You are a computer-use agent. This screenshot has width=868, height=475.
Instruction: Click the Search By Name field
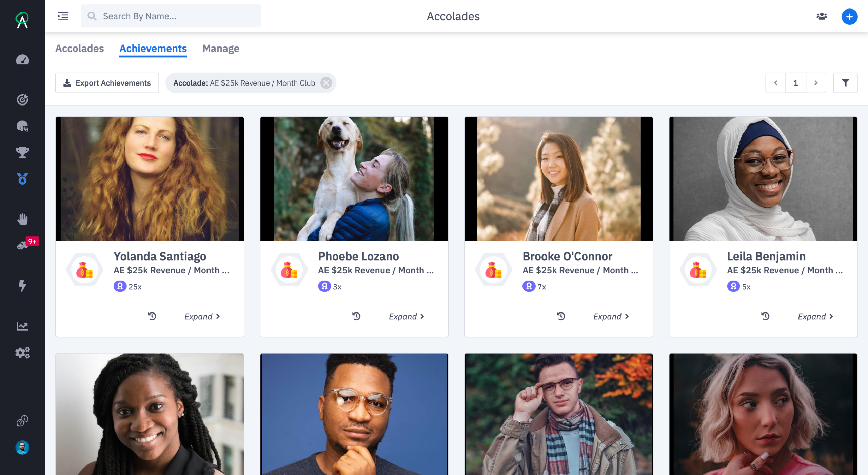176,16
